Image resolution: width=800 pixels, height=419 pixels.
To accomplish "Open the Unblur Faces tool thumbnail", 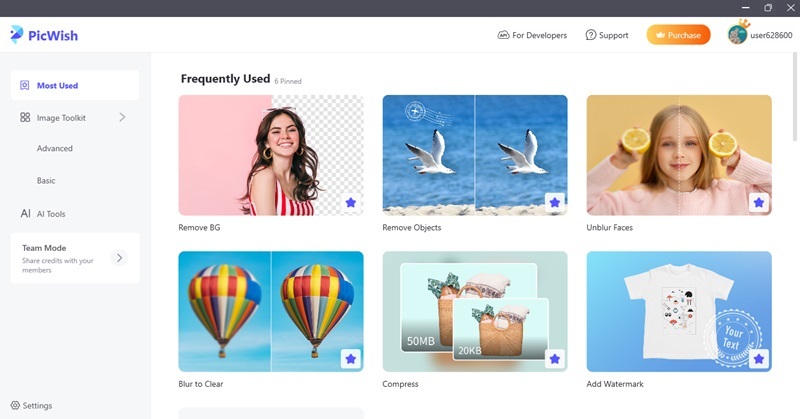I will pos(679,155).
